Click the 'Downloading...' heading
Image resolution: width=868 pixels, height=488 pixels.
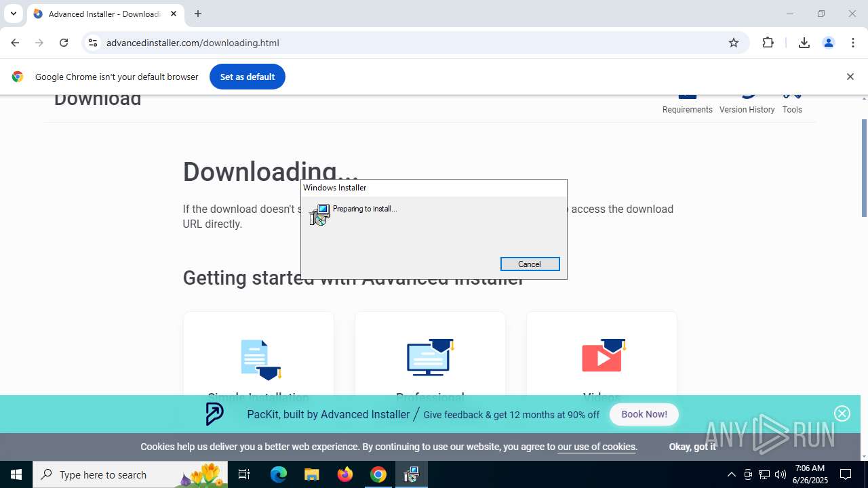[271, 171]
